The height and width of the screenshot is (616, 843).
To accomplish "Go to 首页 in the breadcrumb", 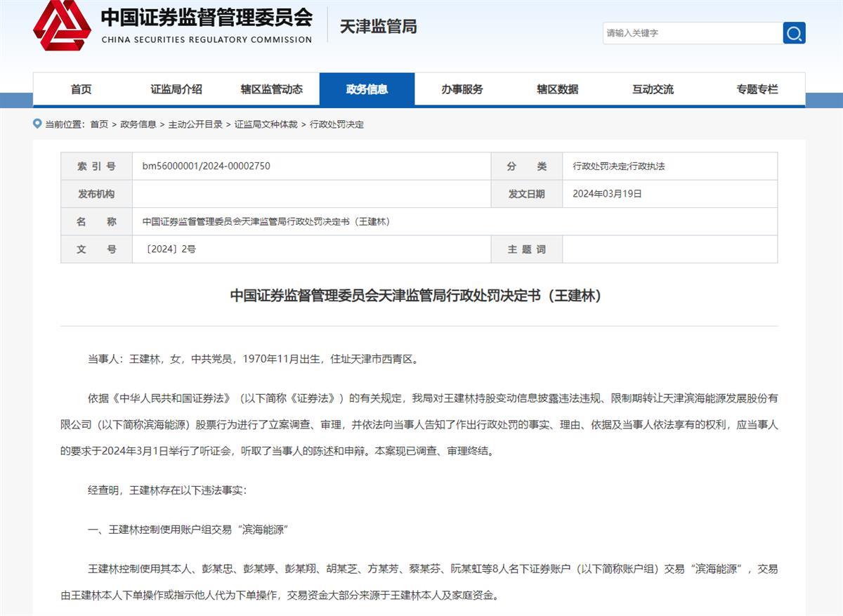I will (99, 124).
